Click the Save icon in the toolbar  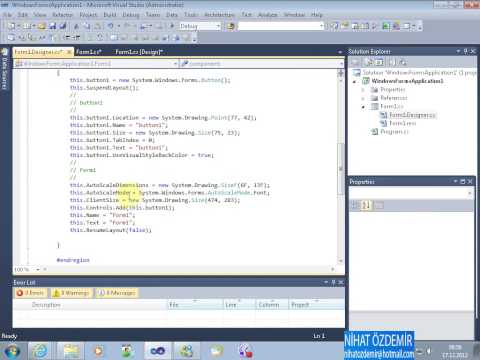coord(52,26)
